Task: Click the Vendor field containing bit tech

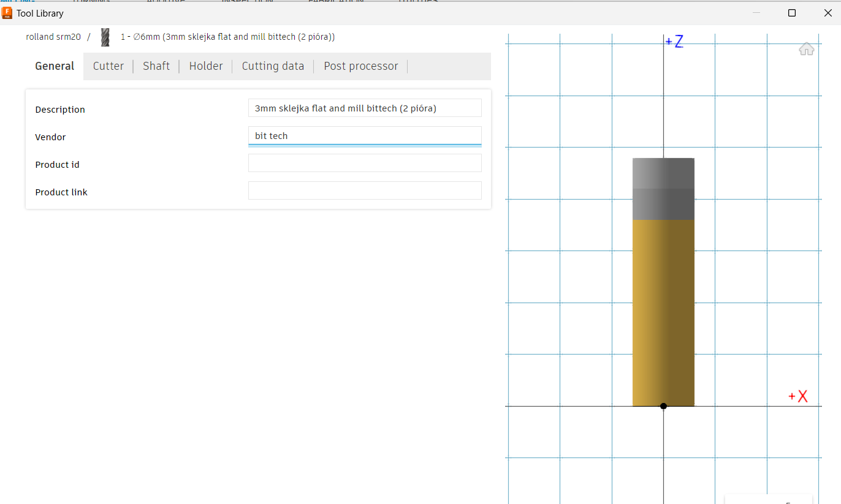Action: point(365,135)
